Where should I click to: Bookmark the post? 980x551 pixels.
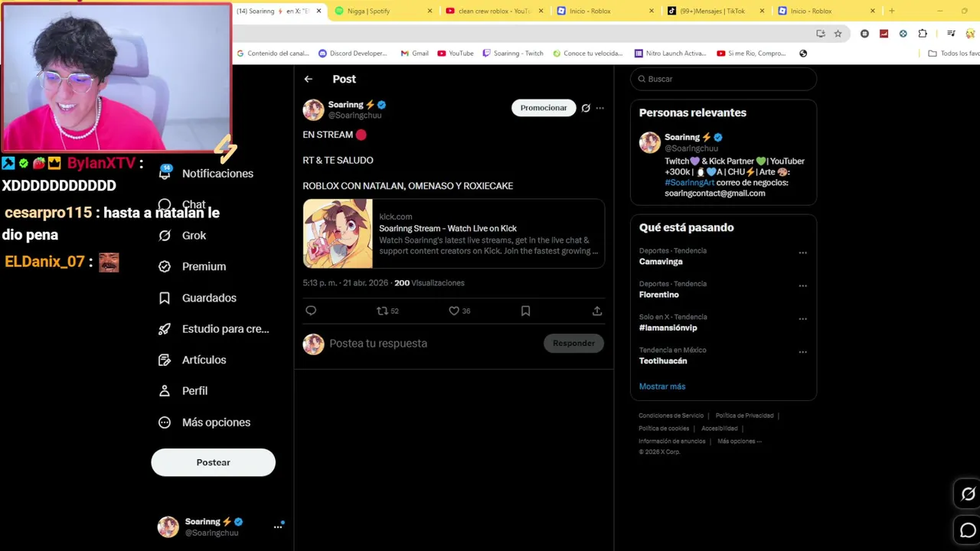(525, 311)
